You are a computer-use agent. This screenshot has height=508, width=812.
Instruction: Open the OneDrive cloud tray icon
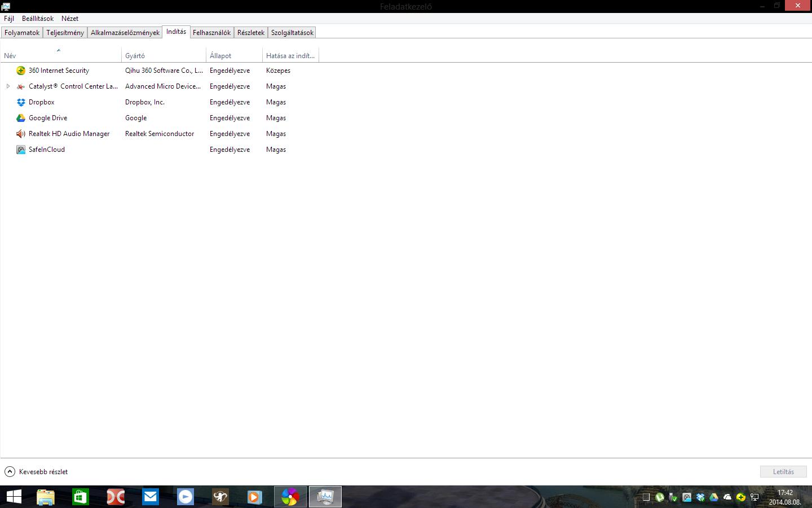tap(727, 497)
